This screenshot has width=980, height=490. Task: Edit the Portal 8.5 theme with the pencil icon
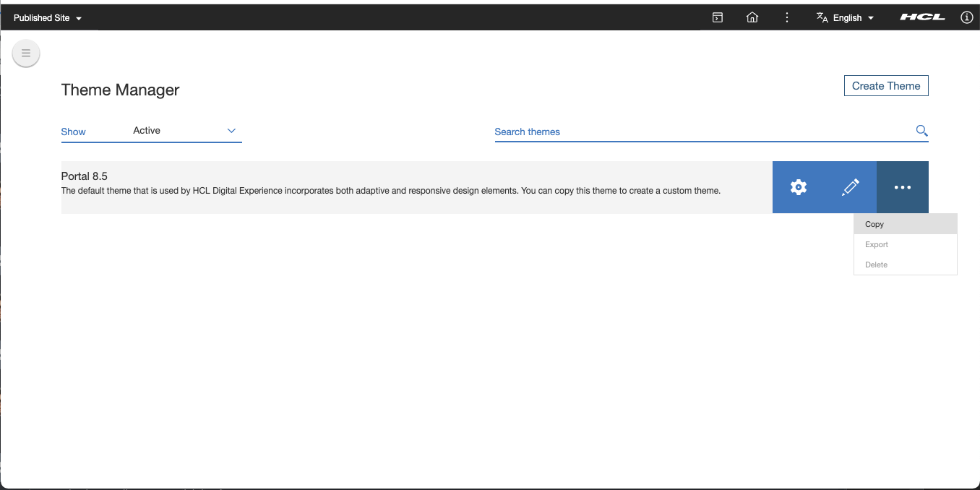point(850,186)
